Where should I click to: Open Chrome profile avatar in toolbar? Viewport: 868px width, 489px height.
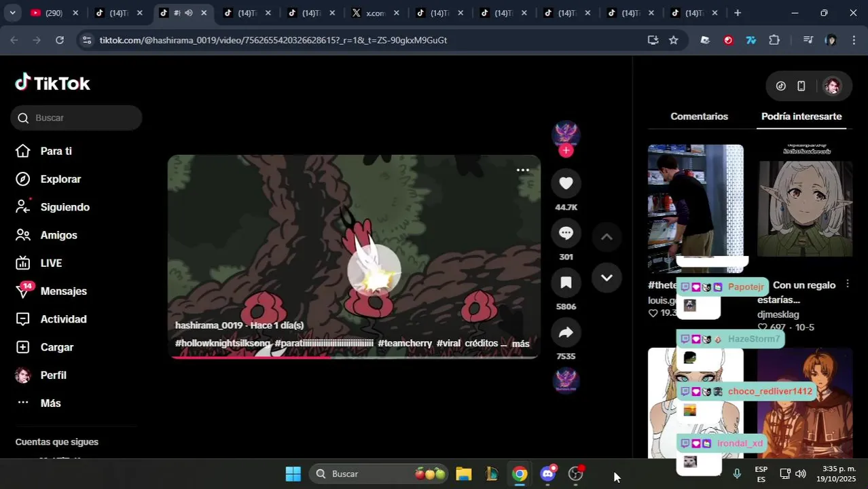coord(831,40)
